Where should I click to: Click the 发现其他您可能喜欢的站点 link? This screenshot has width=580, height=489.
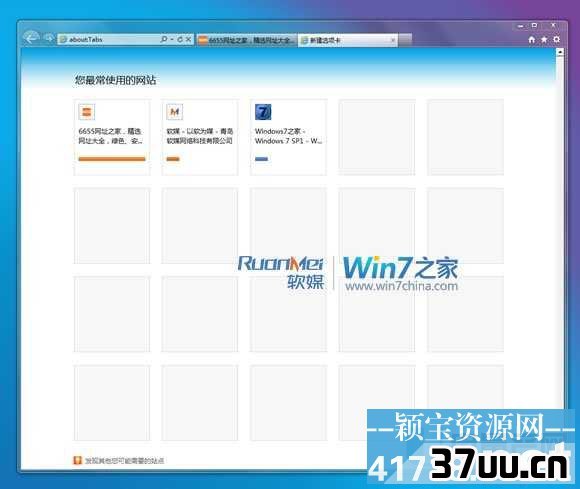(x=125, y=461)
